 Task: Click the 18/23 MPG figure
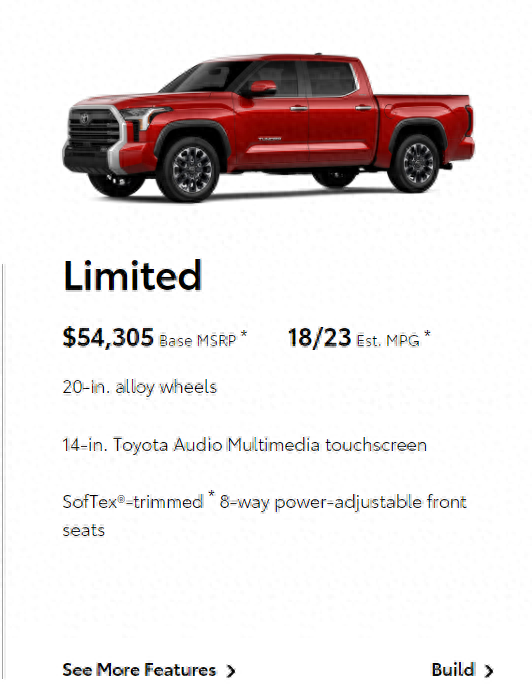(319, 338)
